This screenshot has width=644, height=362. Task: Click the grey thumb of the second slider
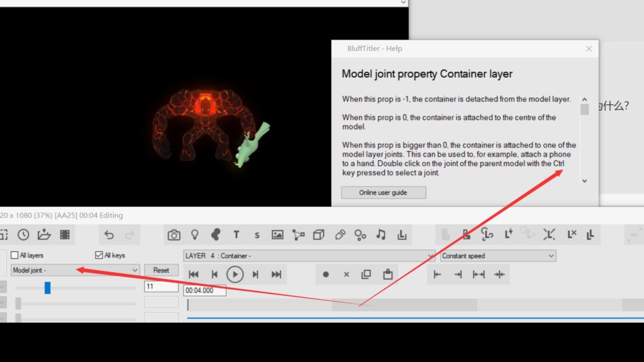[18, 304]
